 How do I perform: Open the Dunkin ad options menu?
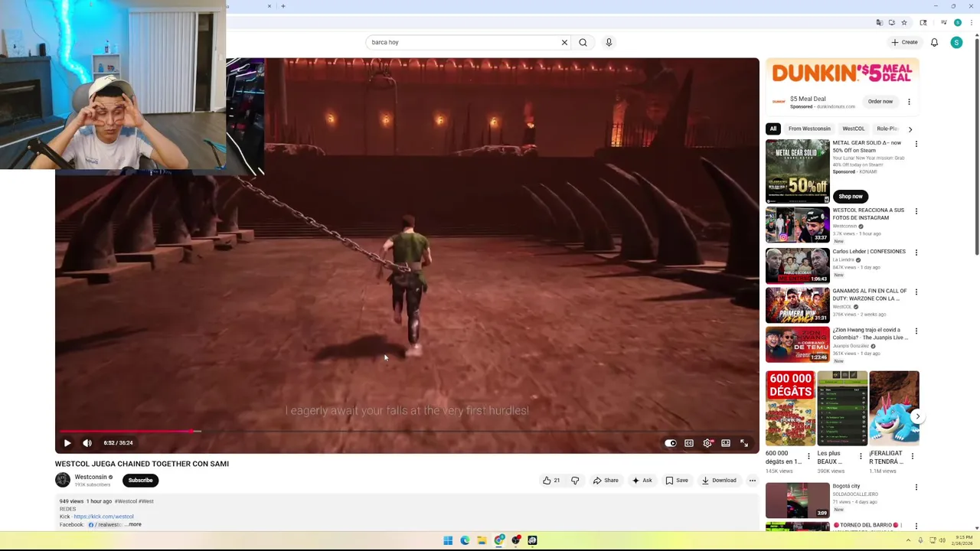pos(909,102)
